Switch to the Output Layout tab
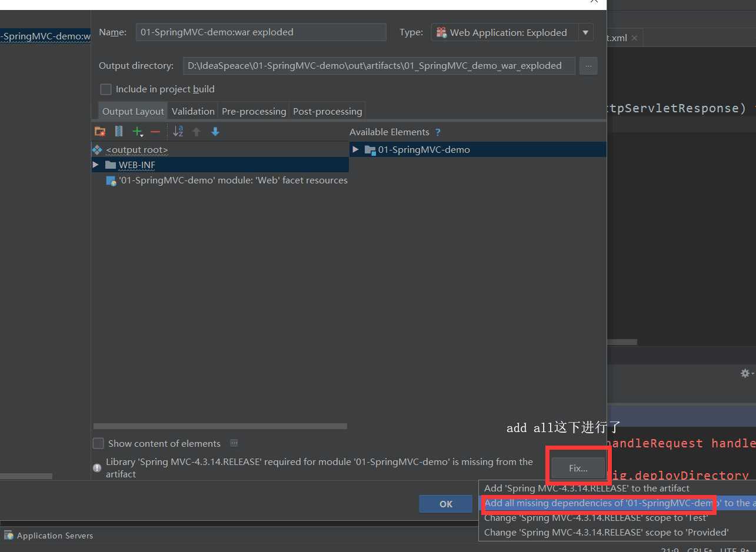The width and height of the screenshot is (756, 552). (133, 111)
